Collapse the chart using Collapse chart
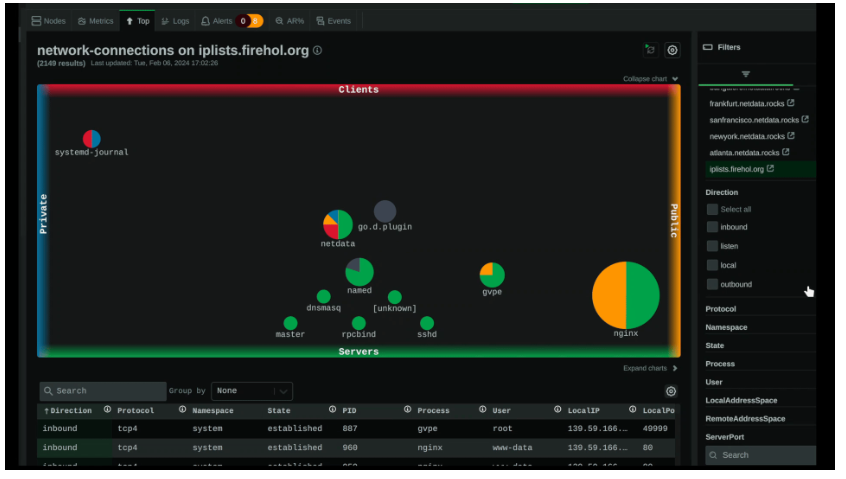The width and height of the screenshot is (846, 479). click(x=650, y=79)
